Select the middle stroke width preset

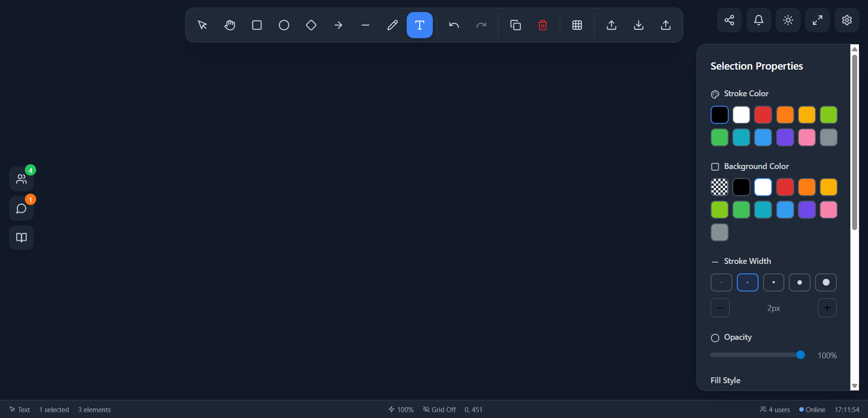774,282
